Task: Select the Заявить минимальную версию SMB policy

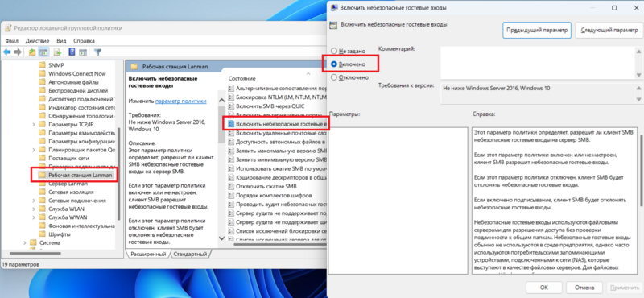Action: pyautogui.click(x=278, y=159)
